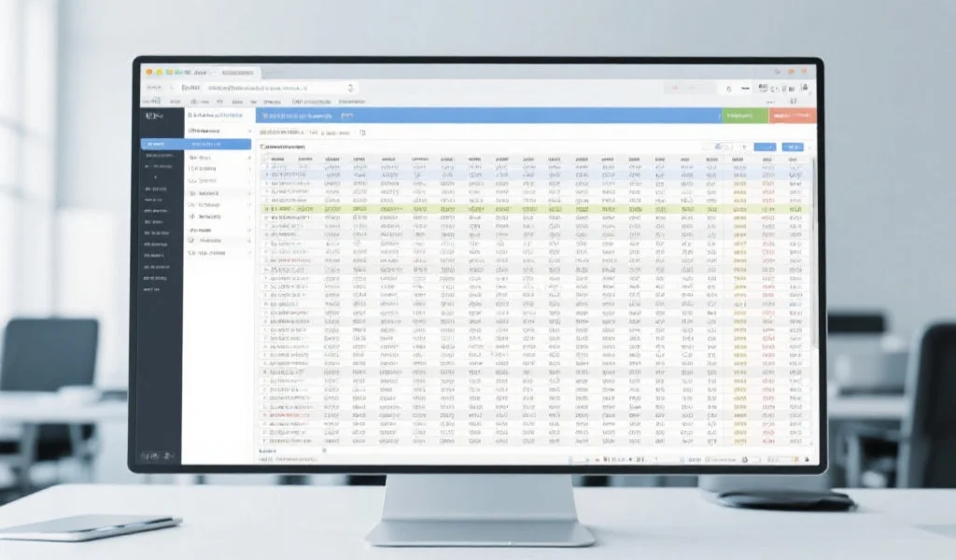Viewport: 956px width, 560px height.
Task: Check the box on the green highlighted row
Action: 265,209
